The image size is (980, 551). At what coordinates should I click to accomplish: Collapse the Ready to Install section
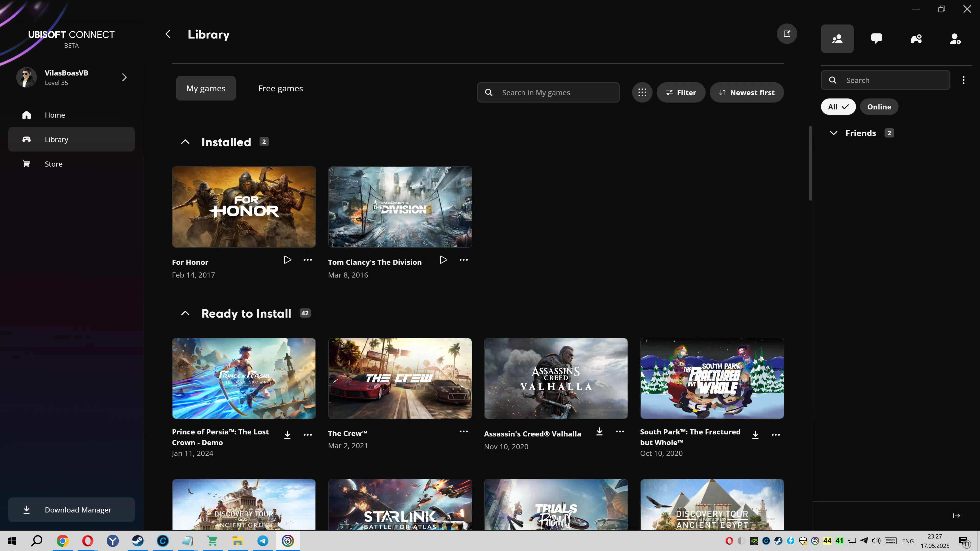185,313
